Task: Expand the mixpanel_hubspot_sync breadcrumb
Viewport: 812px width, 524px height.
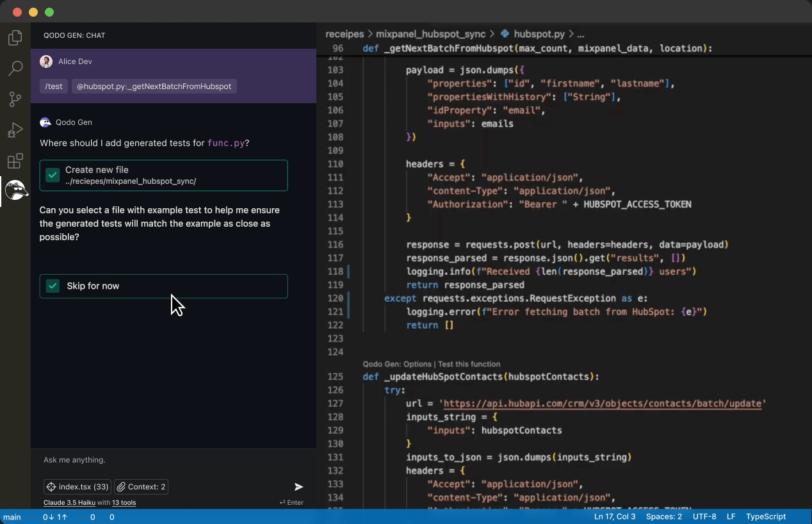Action: (431, 34)
